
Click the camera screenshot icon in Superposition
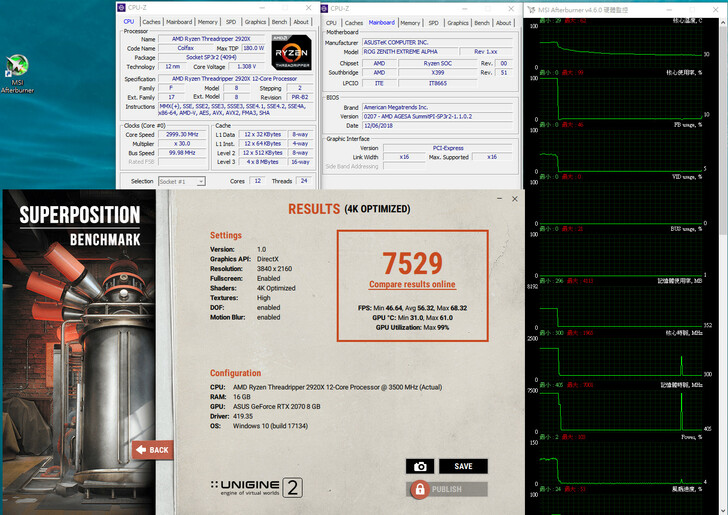point(420,466)
